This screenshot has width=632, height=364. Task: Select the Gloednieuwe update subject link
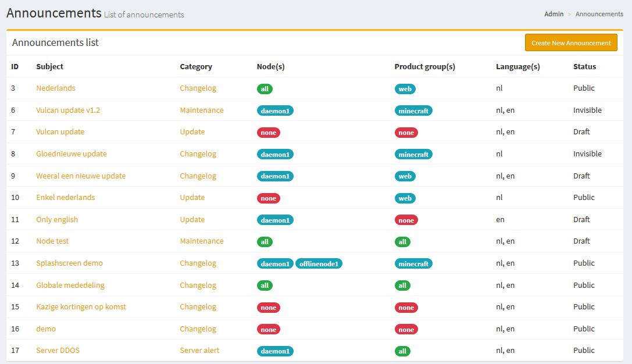pos(72,154)
